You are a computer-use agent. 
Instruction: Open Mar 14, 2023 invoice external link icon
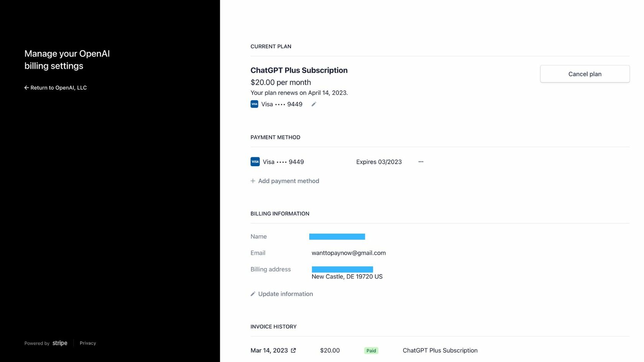(x=293, y=351)
